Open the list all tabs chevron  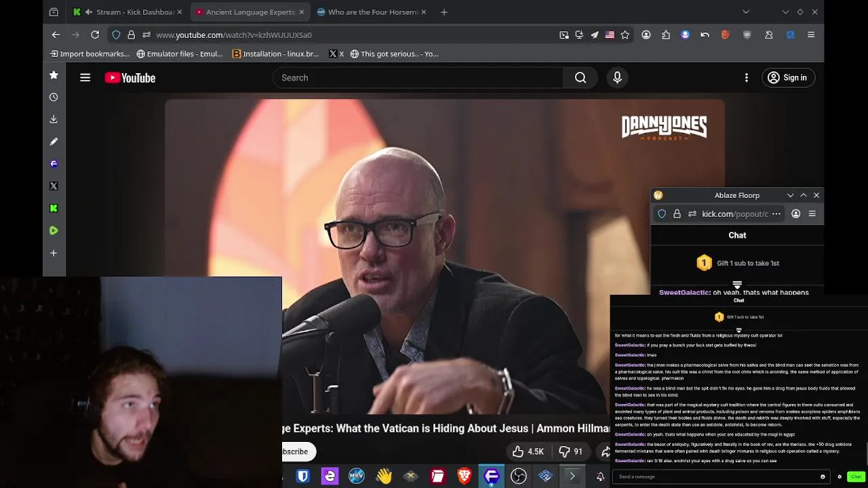tap(746, 12)
